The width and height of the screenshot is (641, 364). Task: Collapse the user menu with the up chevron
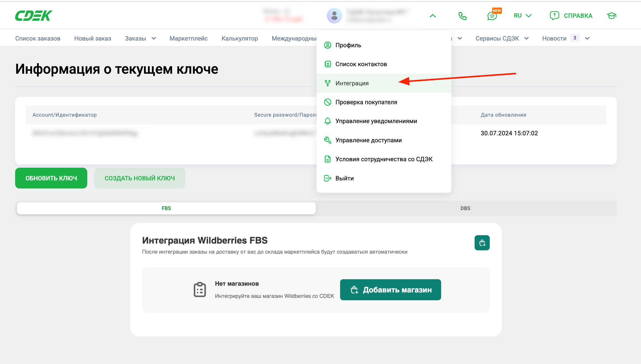(x=433, y=16)
